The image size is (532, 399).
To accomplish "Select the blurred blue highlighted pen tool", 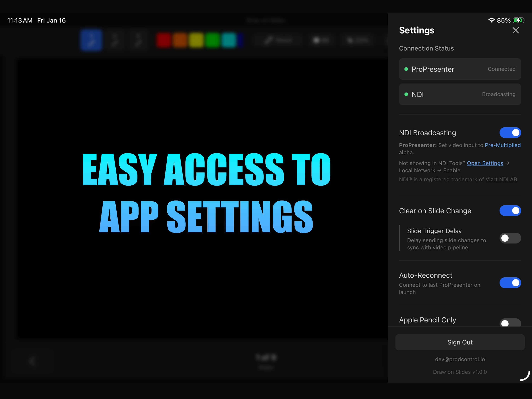I will (x=91, y=40).
